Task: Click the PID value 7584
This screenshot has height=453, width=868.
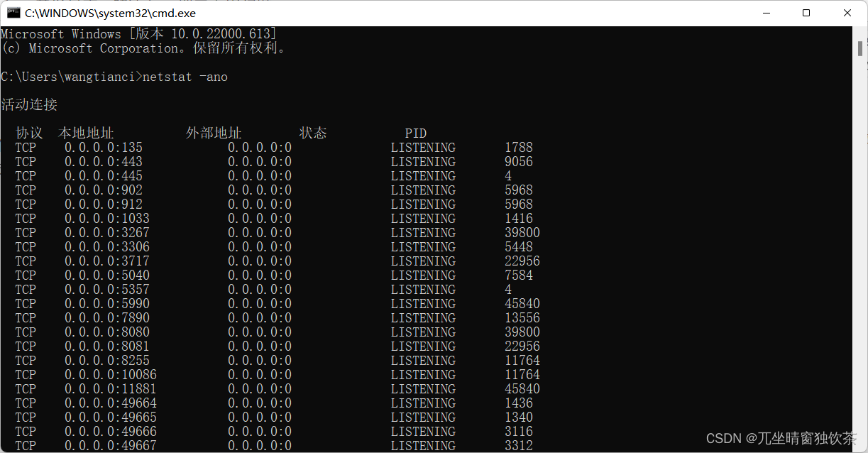Action: point(519,275)
